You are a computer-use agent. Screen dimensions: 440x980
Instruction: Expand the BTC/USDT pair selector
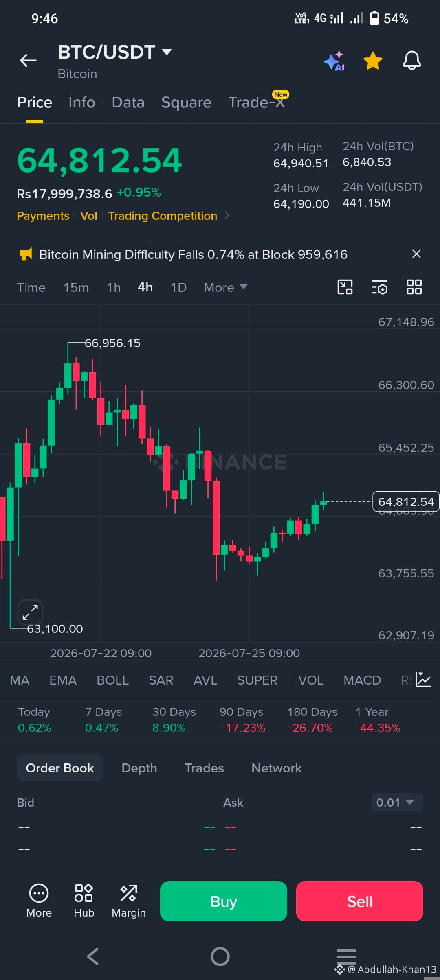114,52
